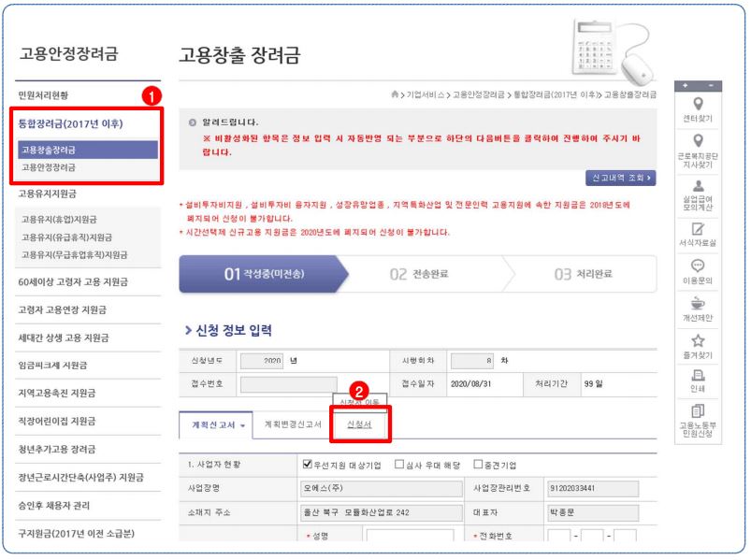Click the 시행회차 field
The image size is (751, 560).
point(471,361)
